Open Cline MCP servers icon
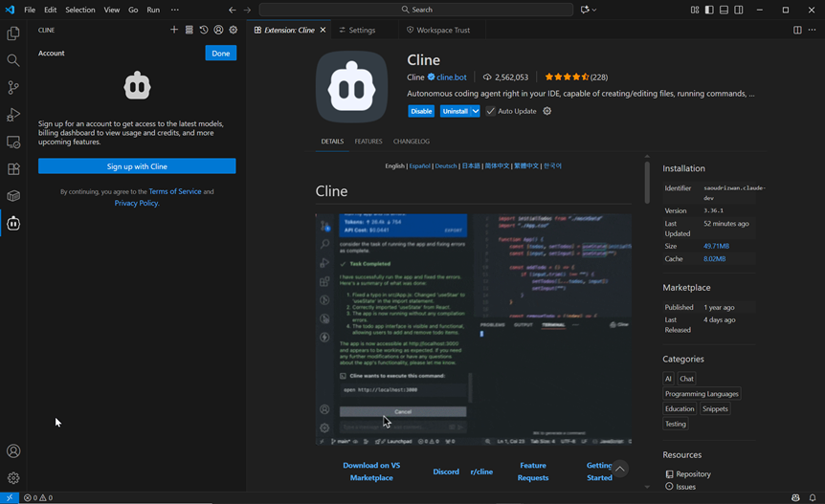The height and width of the screenshot is (504, 825). click(189, 30)
